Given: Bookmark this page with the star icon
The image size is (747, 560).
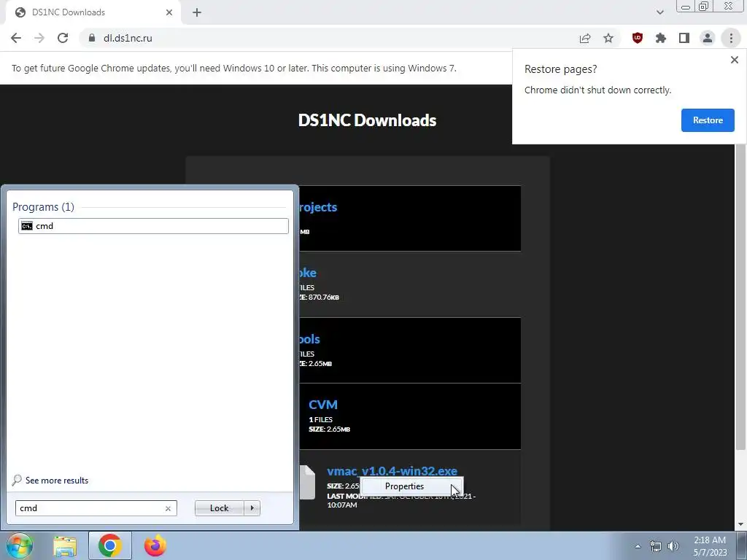Looking at the screenshot, I should [608, 38].
